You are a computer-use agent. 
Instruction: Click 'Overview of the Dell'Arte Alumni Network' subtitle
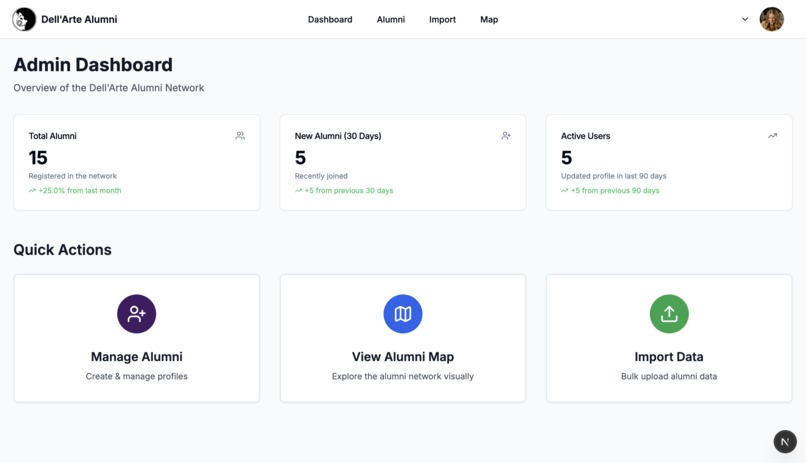click(109, 88)
